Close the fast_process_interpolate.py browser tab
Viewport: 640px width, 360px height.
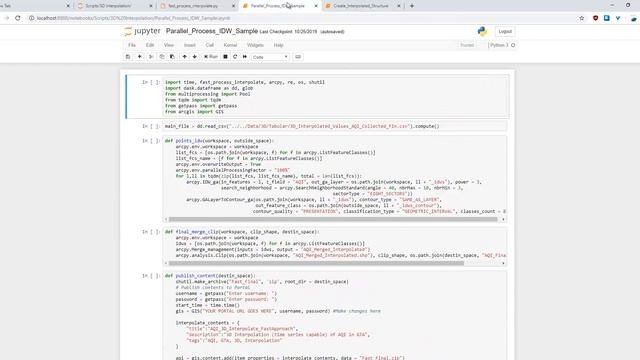pos(233,6)
